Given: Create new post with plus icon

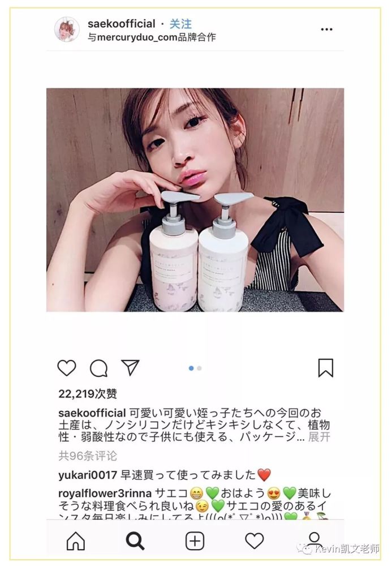Looking at the screenshot, I should (195, 541).
